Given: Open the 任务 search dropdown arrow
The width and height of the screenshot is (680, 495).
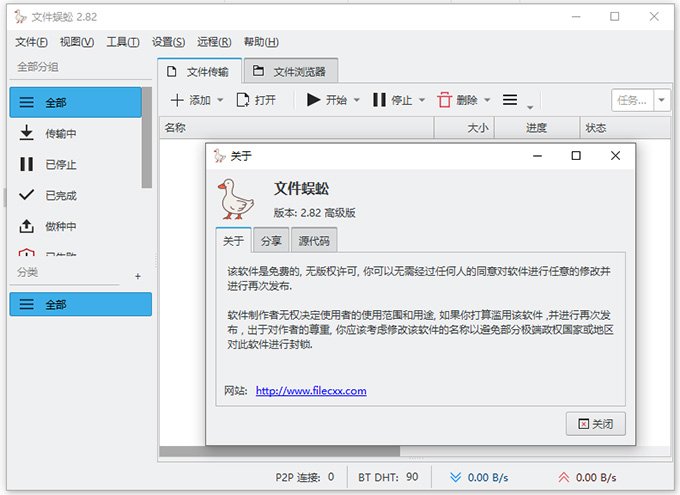Looking at the screenshot, I should (662, 100).
